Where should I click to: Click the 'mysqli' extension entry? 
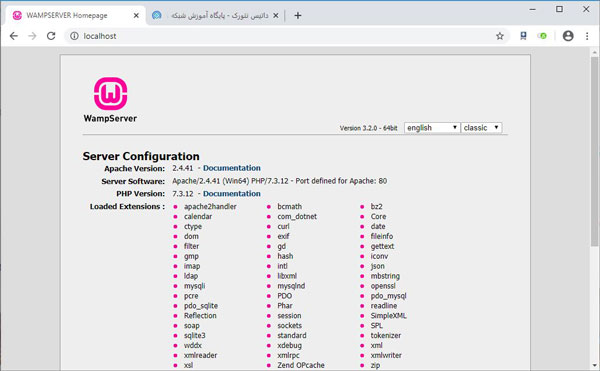coord(194,286)
